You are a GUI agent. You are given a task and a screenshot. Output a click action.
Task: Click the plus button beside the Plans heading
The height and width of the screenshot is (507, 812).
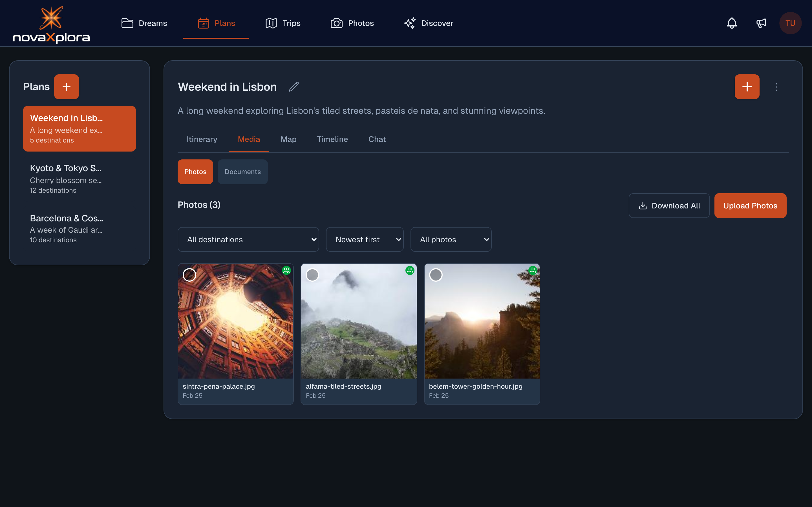tap(67, 87)
